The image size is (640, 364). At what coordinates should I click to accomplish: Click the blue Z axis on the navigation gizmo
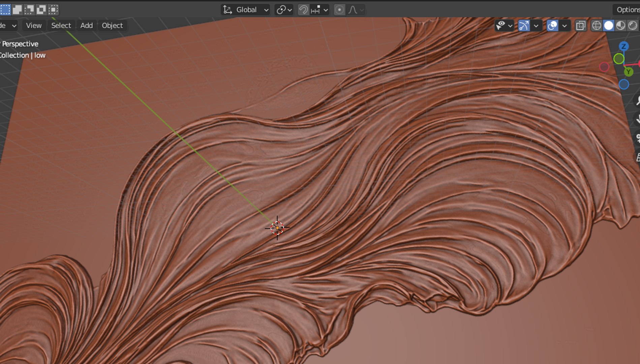[624, 46]
